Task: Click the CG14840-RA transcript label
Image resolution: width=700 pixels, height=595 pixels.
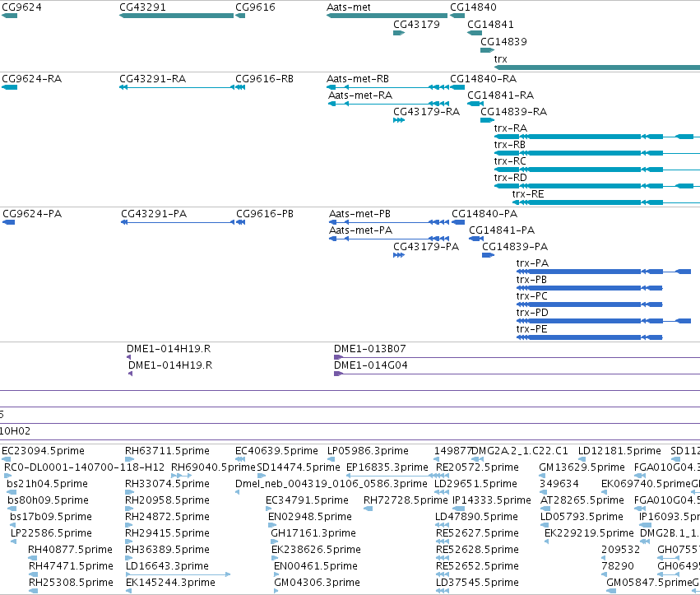Action: tap(483, 79)
